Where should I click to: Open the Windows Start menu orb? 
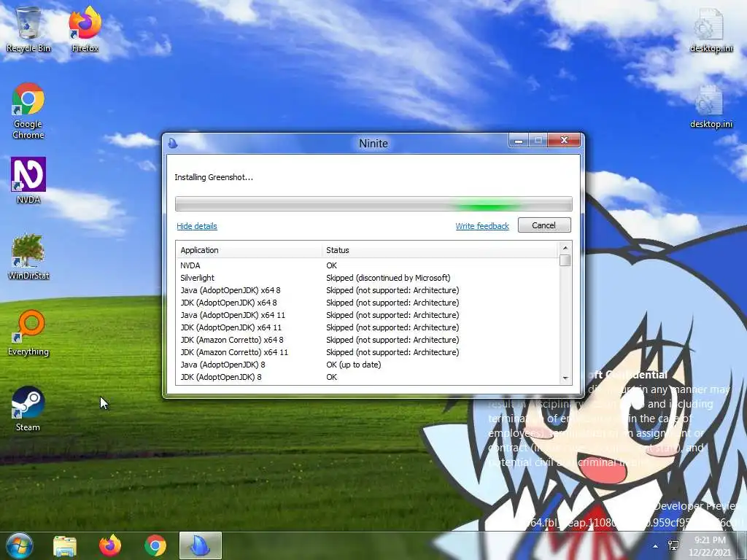coord(20,545)
